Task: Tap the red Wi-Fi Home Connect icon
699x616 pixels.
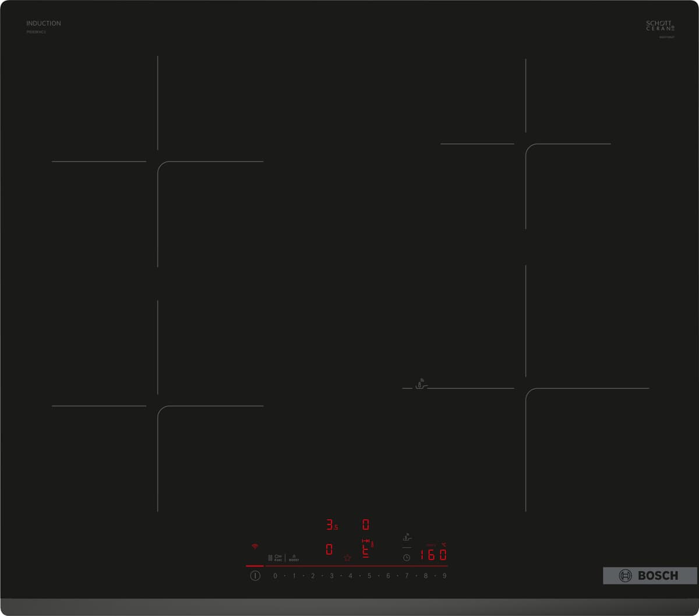Action: point(255,547)
